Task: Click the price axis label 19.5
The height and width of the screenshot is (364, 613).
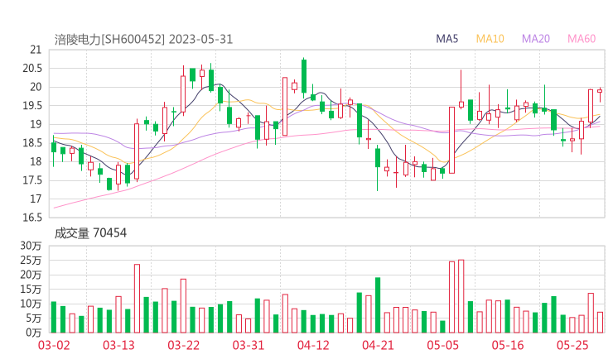Action: pos(32,106)
